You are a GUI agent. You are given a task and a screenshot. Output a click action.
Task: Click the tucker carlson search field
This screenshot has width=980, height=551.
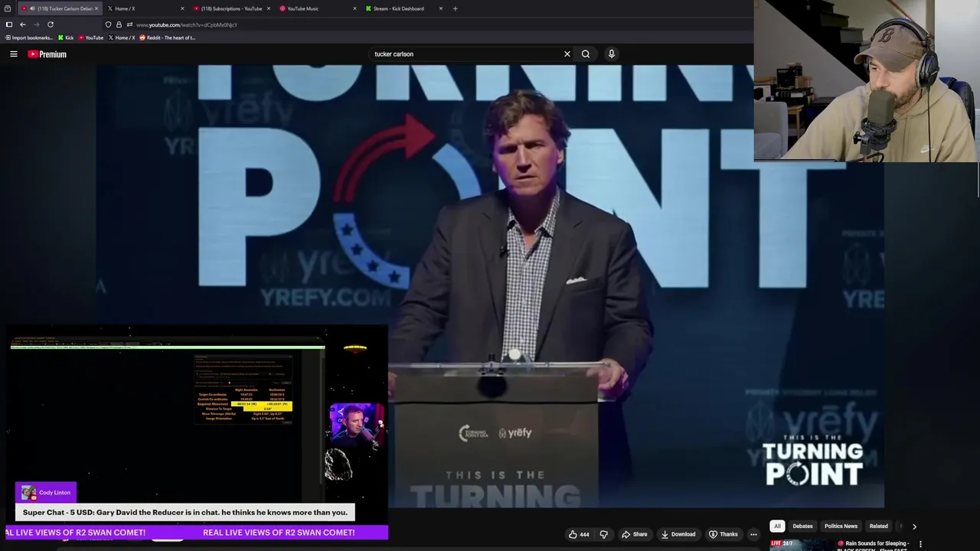coord(463,54)
